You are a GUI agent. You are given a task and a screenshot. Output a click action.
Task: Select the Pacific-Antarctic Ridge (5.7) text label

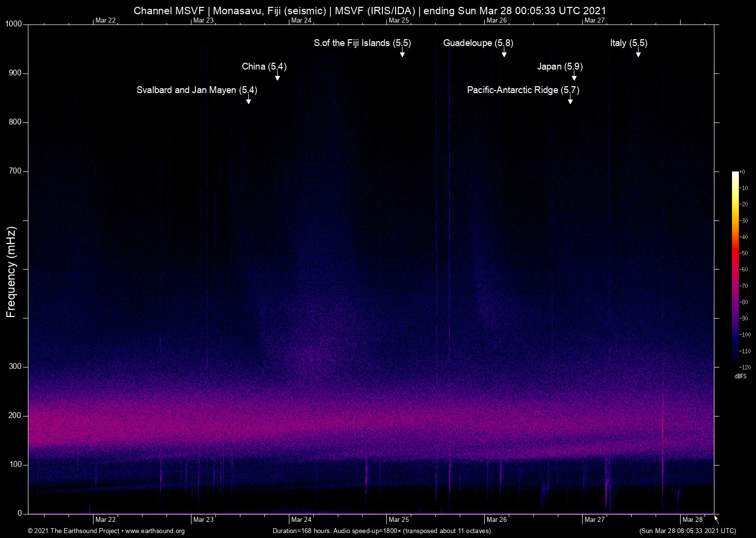(x=523, y=90)
